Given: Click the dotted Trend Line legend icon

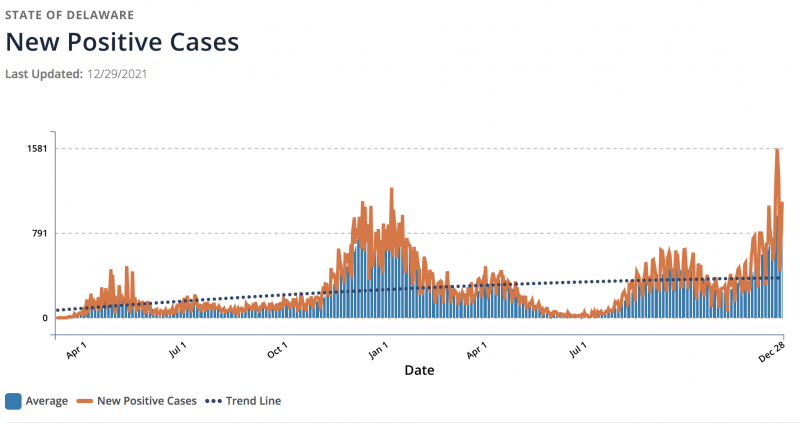Looking at the screenshot, I should coord(218,401).
